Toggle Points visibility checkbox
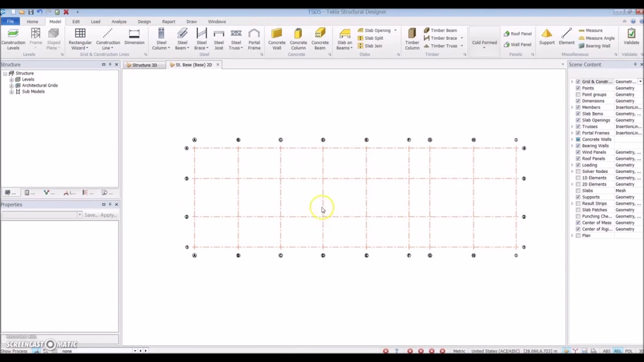This screenshot has width=644, height=362. [578, 88]
